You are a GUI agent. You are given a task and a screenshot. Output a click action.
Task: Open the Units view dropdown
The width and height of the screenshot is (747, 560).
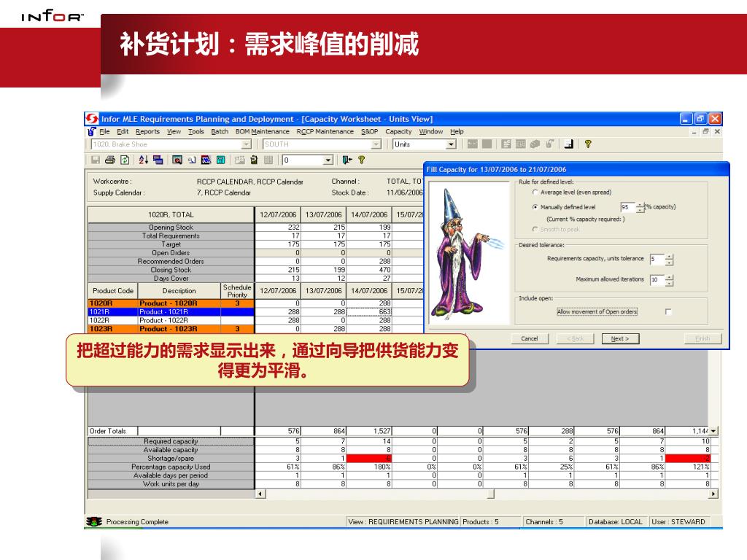(451, 144)
